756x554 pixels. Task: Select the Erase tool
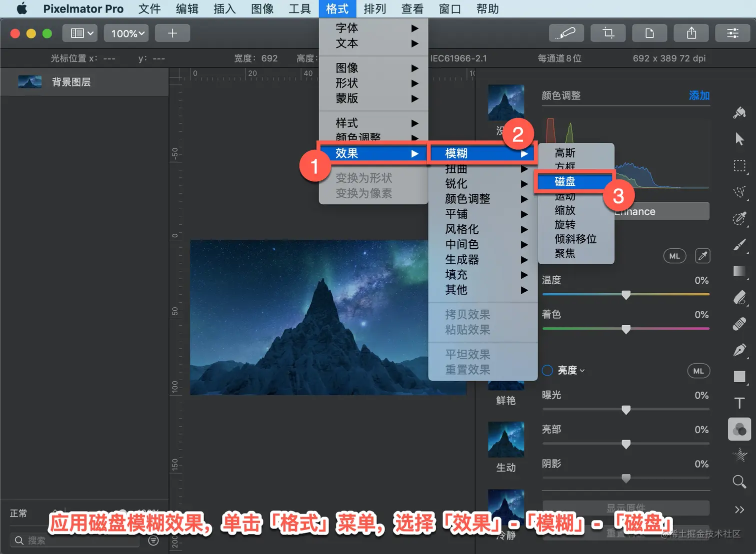[x=739, y=298]
